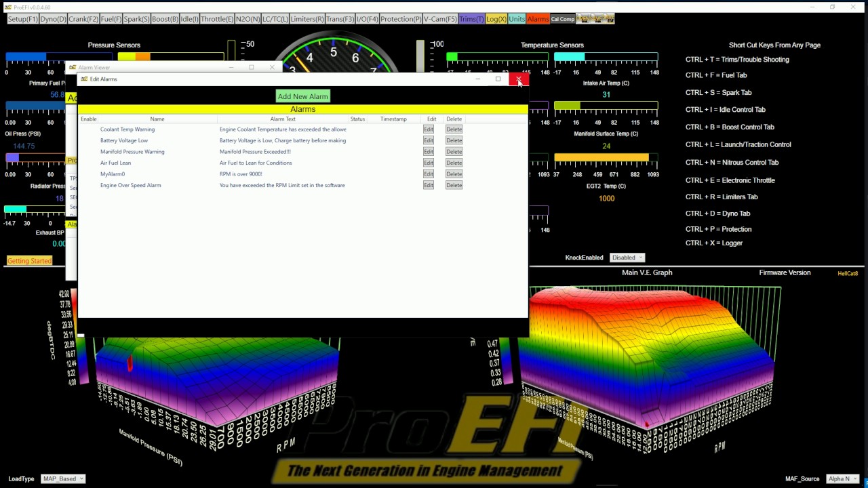Screen dimensions: 868x488
Task: Click the 'RPM is over 9000!' alarm text
Action: [241, 174]
